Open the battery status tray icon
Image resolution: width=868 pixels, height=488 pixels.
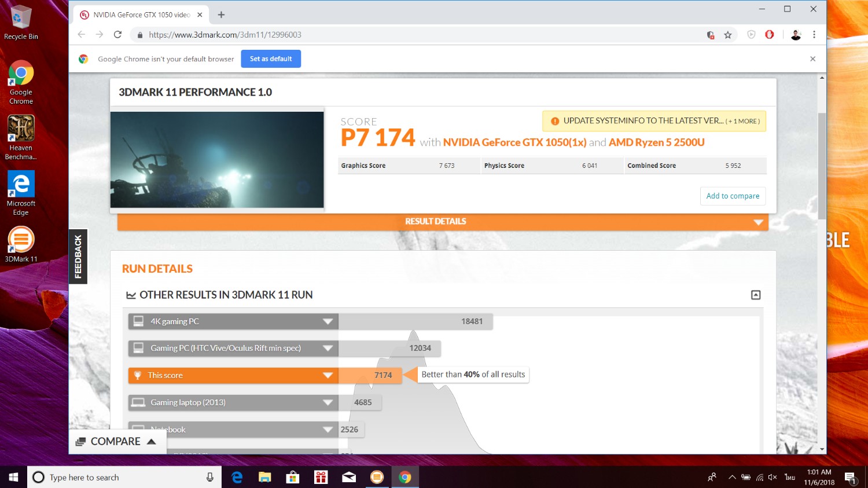click(746, 477)
